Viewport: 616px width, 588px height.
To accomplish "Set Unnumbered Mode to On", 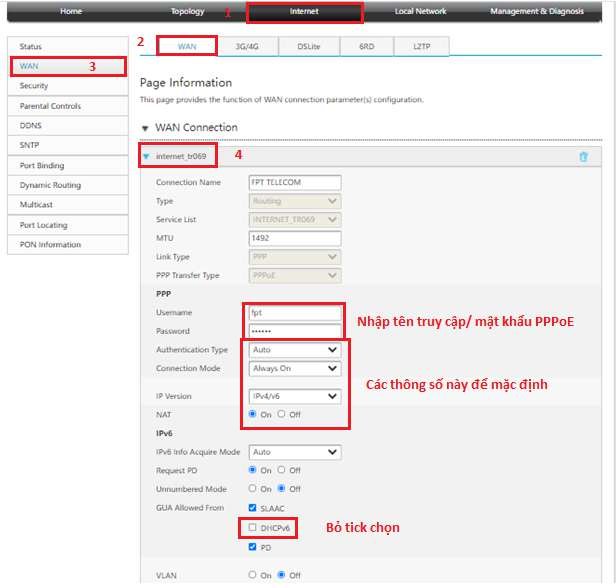I will 253,488.
